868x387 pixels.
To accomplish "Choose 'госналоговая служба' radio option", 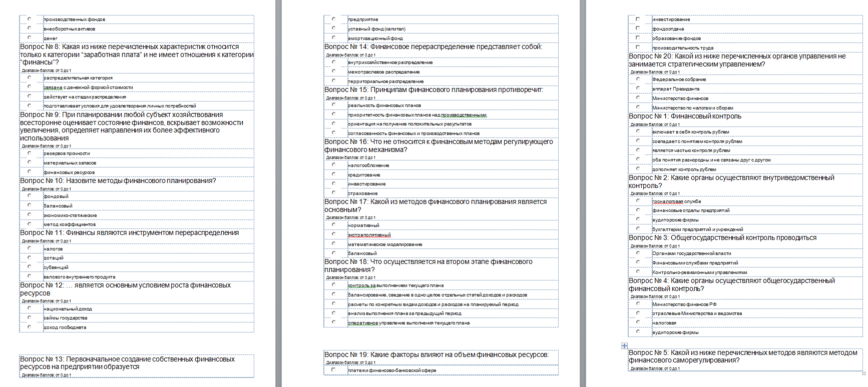I will 638,201.
